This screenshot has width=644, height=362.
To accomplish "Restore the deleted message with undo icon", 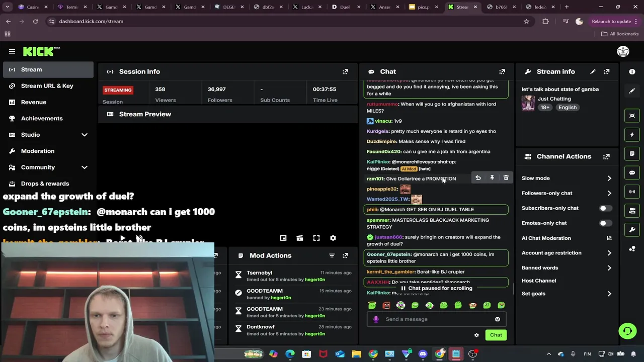I will pyautogui.click(x=478, y=178).
